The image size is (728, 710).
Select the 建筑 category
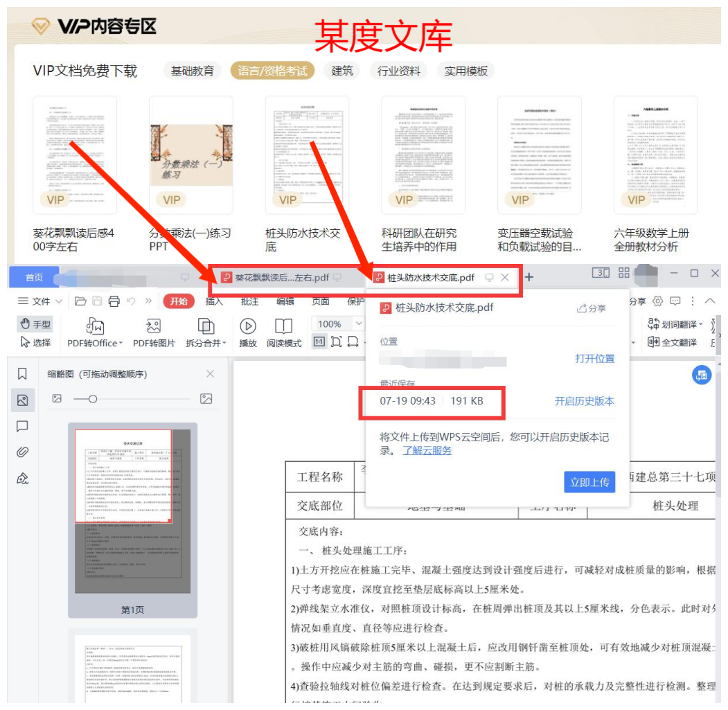pos(342,71)
